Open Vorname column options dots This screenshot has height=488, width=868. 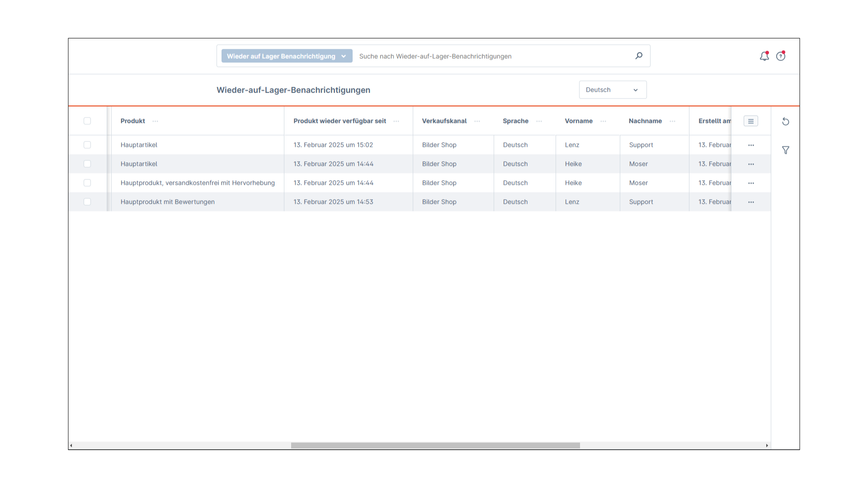coord(604,121)
